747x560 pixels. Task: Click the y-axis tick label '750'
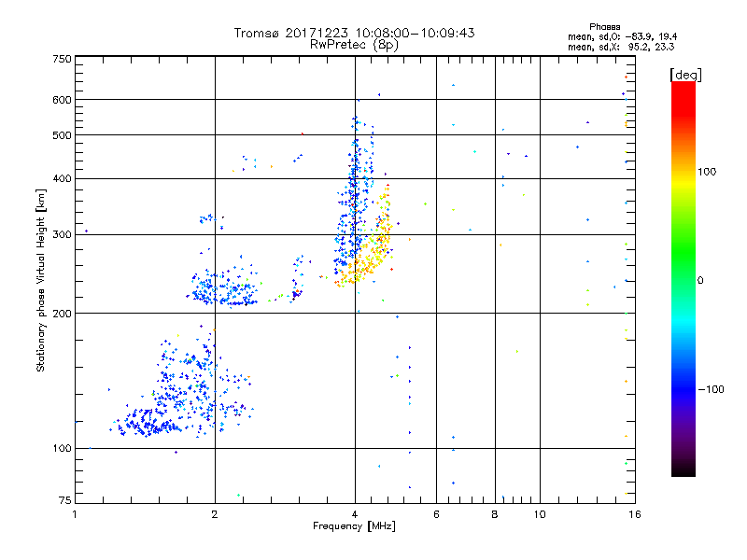click(62, 59)
